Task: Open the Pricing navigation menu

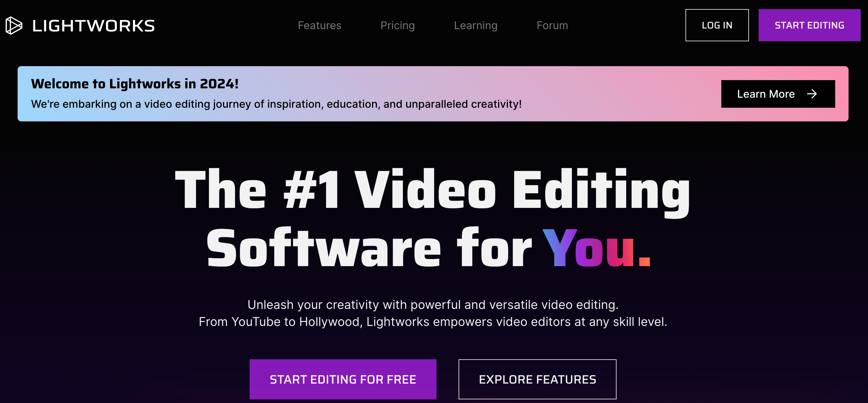Action: tap(398, 25)
